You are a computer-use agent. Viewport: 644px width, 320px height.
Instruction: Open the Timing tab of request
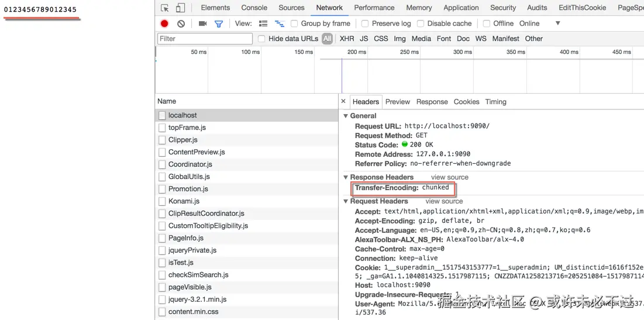click(x=496, y=102)
